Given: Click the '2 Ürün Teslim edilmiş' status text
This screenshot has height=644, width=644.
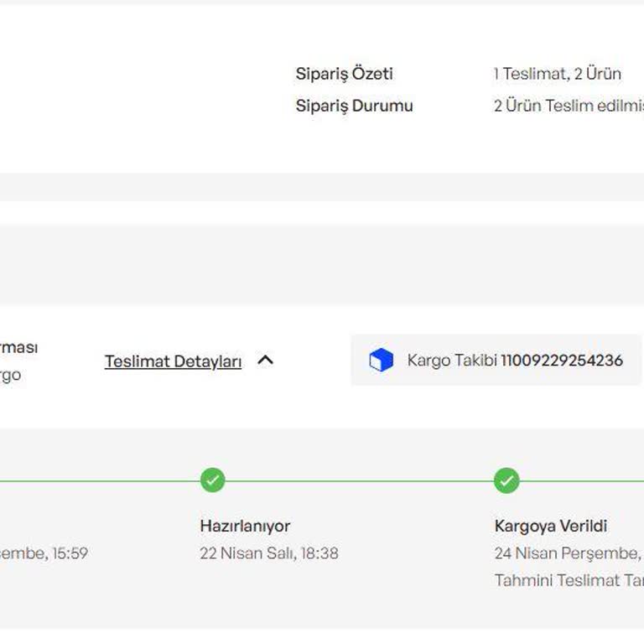Looking at the screenshot, I should [569, 106].
